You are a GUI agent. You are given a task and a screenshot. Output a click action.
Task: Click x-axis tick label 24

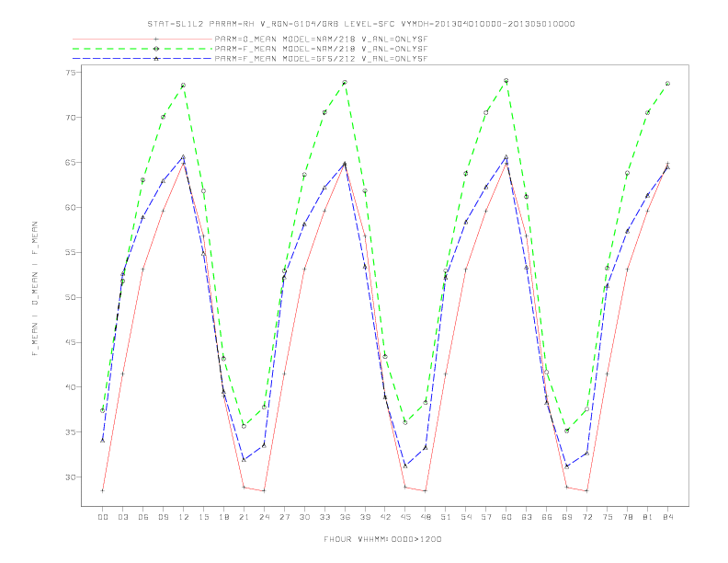[x=264, y=517]
